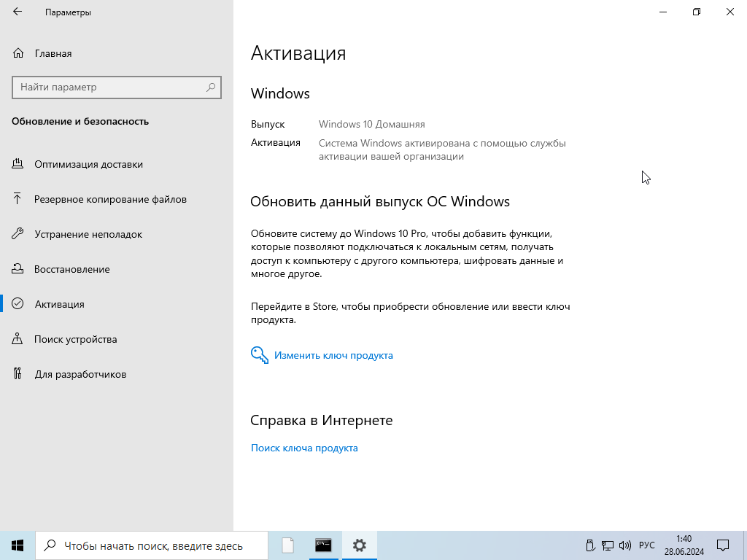
Task: Open Поиск устройства via its icon
Action: click(18, 339)
